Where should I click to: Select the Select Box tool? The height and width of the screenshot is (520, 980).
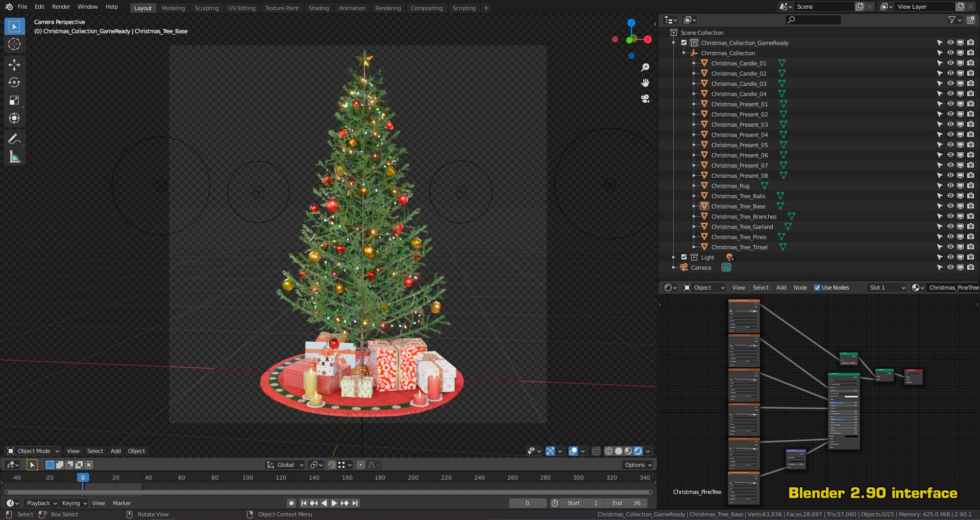point(14,26)
